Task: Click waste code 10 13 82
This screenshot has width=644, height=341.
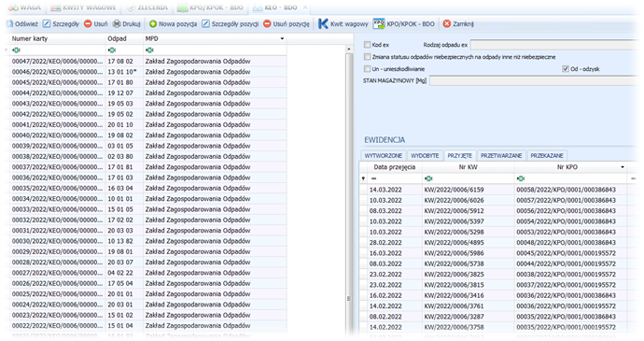Action: tap(119, 241)
